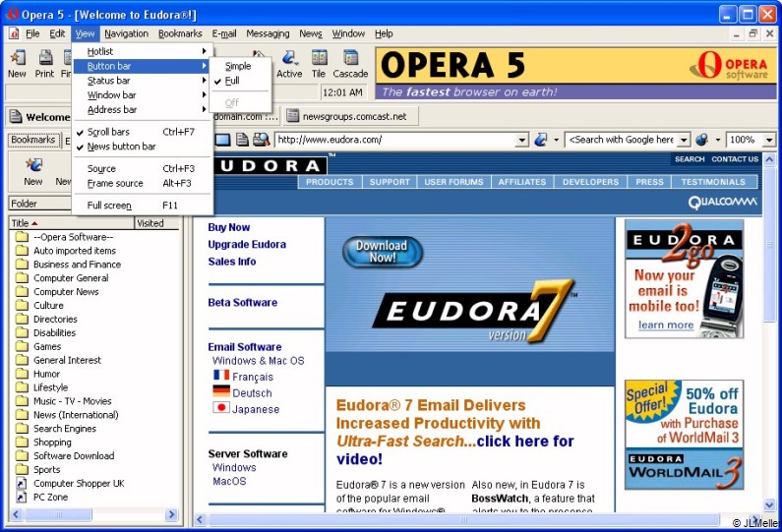Click the Japanese flag icon

221,407
